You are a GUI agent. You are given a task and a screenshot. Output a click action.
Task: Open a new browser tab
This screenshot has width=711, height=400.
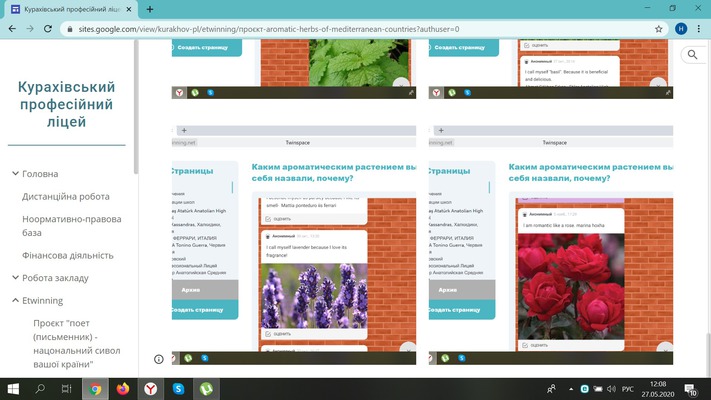click(150, 9)
